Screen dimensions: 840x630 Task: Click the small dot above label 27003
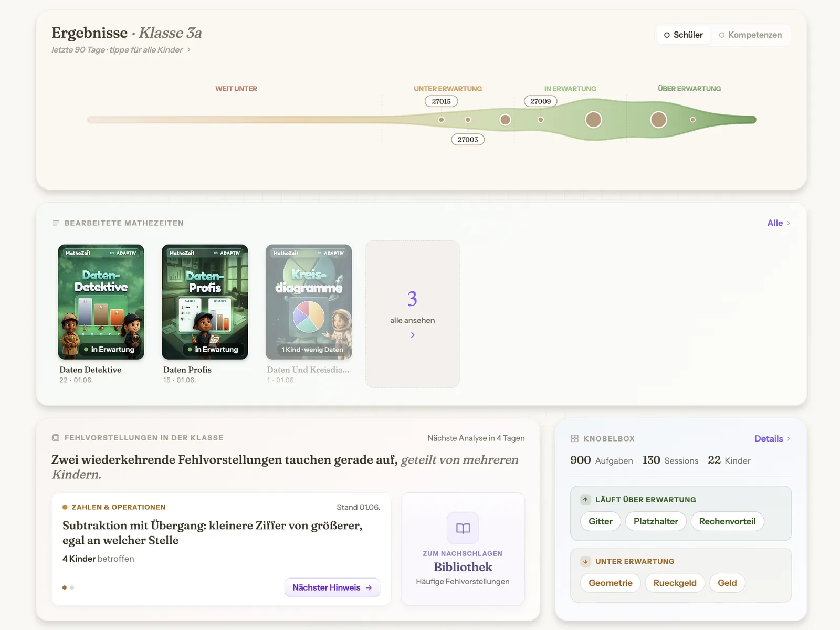point(468,120)
